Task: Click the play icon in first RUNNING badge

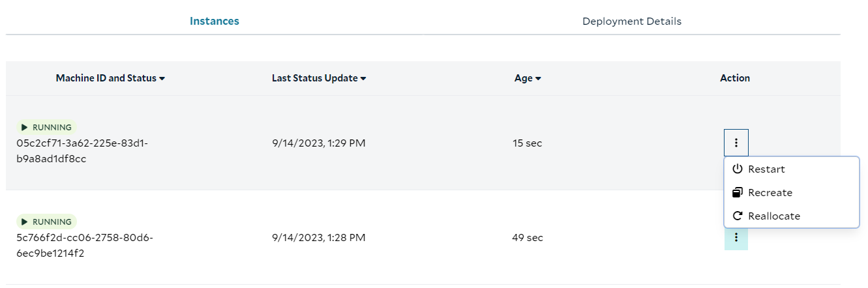Action: [x=25, y=128]
